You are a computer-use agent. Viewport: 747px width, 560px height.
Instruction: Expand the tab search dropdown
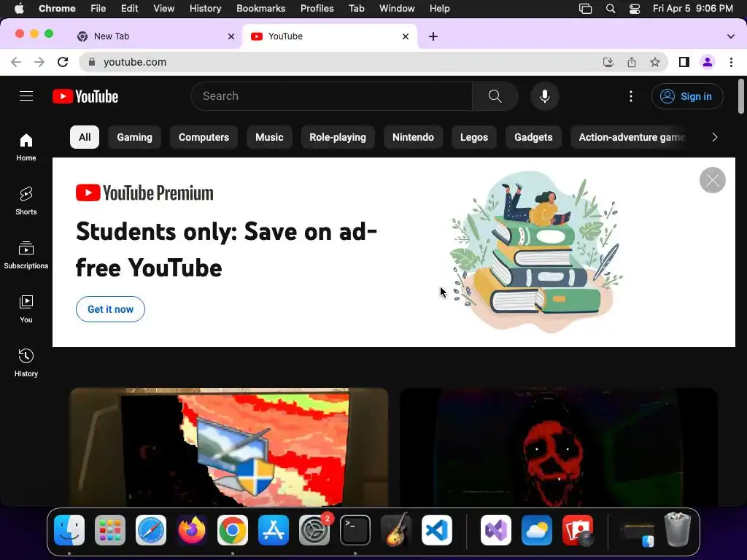click(x=730, y=36)
